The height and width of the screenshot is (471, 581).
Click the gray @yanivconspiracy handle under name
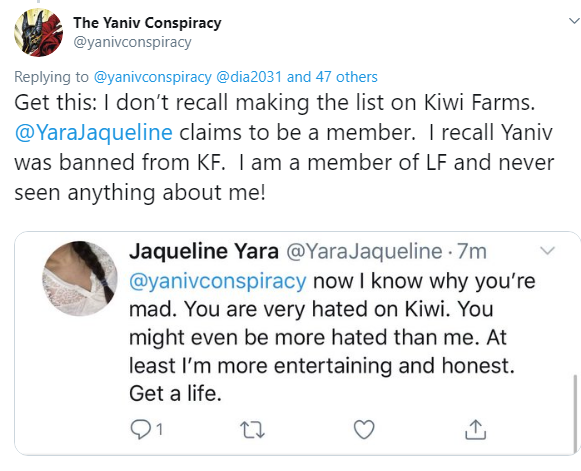[132, 42]
